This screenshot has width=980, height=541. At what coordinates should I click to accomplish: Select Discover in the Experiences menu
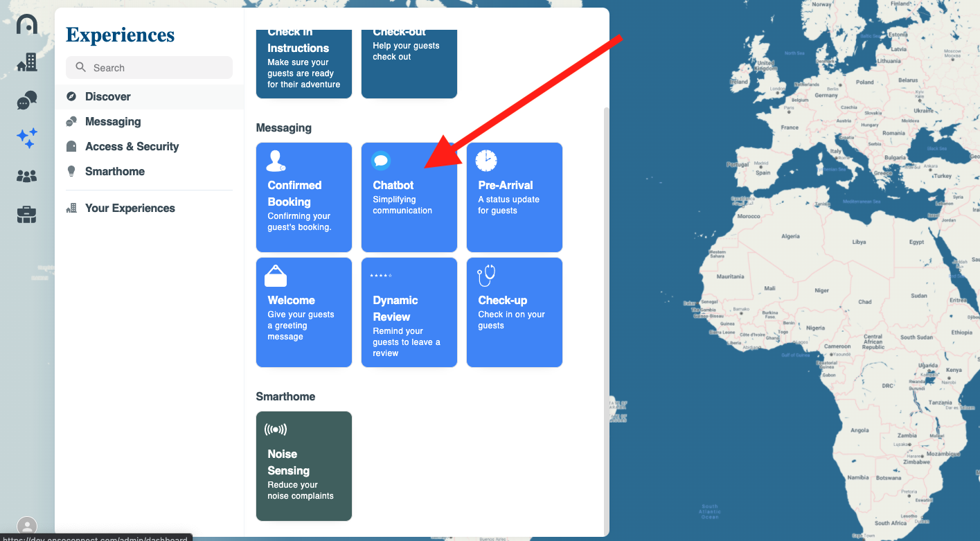tap(107, 97)
